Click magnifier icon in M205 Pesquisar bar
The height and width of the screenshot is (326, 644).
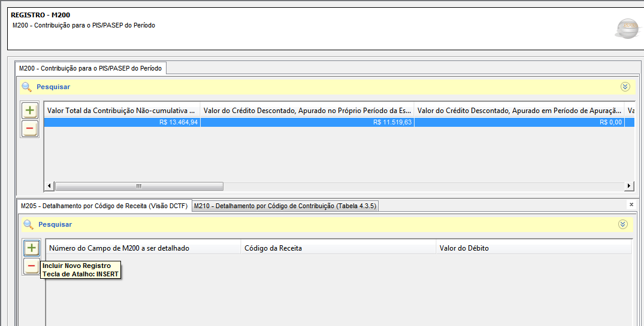tap(28, 224)
